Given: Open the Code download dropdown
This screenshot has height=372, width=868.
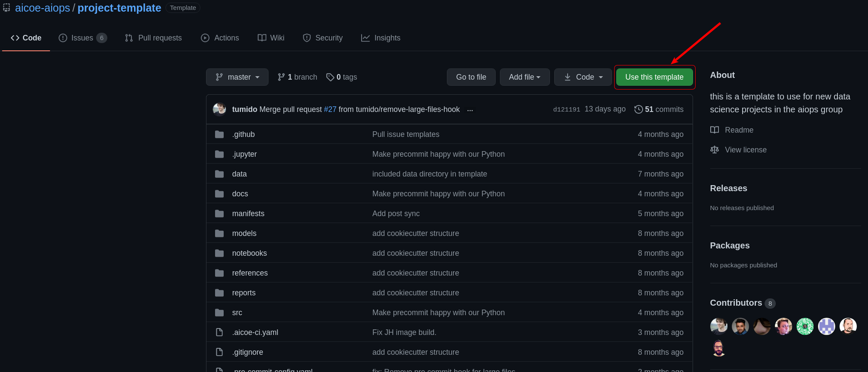Looking at the screenshot, I should click(x=583, y=77).
